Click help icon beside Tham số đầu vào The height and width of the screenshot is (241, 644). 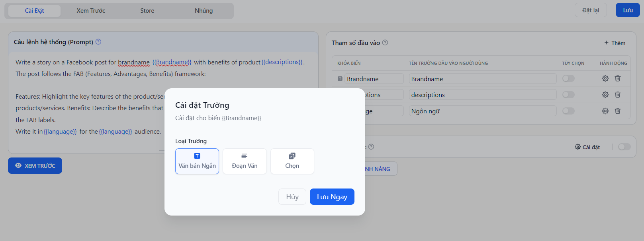(x=385, y=43)
